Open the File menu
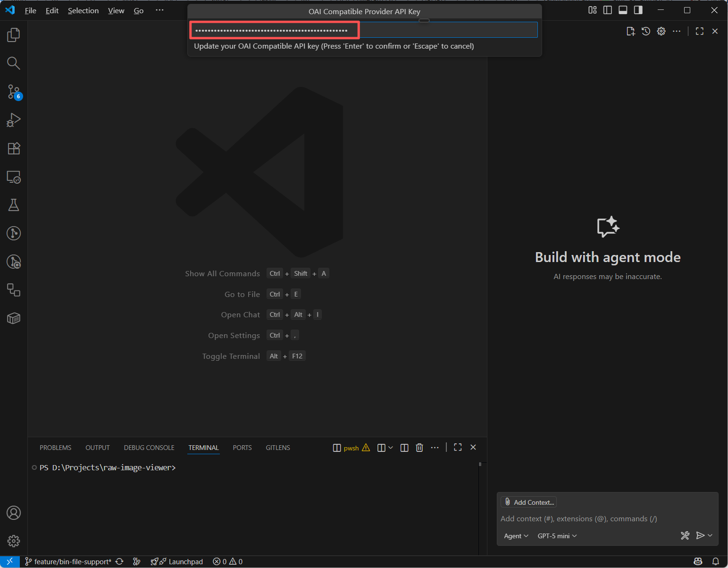This screenshot has width=728, height=568. pyautogui.click(x=31, y=10)
